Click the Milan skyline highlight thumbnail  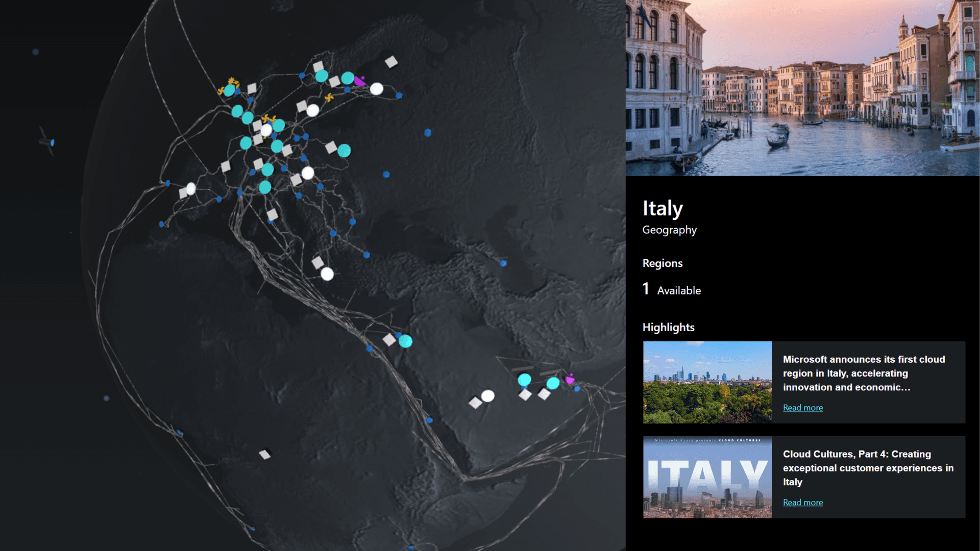pos(707,382)
